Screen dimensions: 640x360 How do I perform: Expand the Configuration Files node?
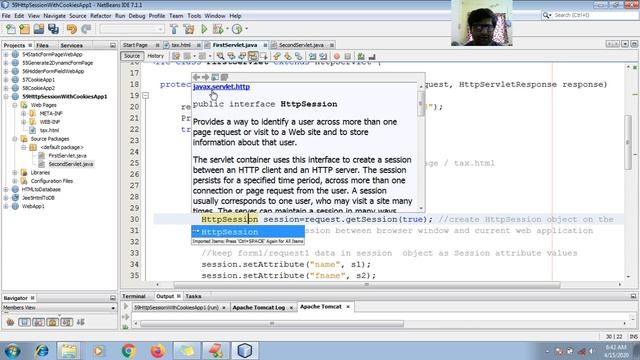click(x=15, y=181)
